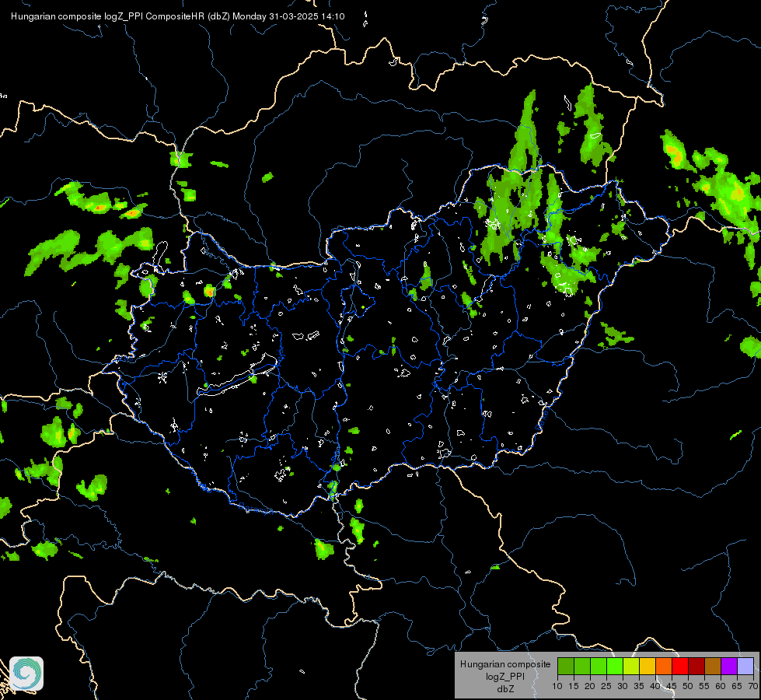
Task: Click the 'logZ_PPI' legend label
Action: [x=505, y=677]
